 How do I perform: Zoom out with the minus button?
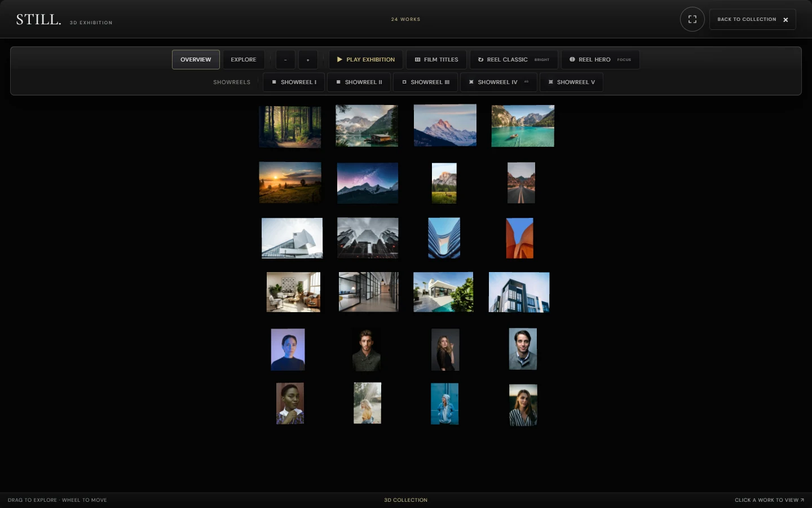[285, 59]
